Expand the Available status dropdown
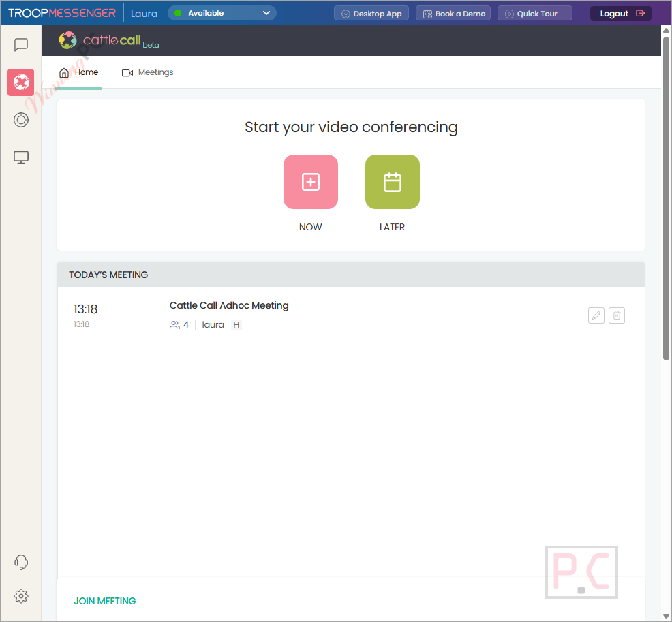Screen dimensions: 672x622 pyautogui.click(x=222, y=13)
